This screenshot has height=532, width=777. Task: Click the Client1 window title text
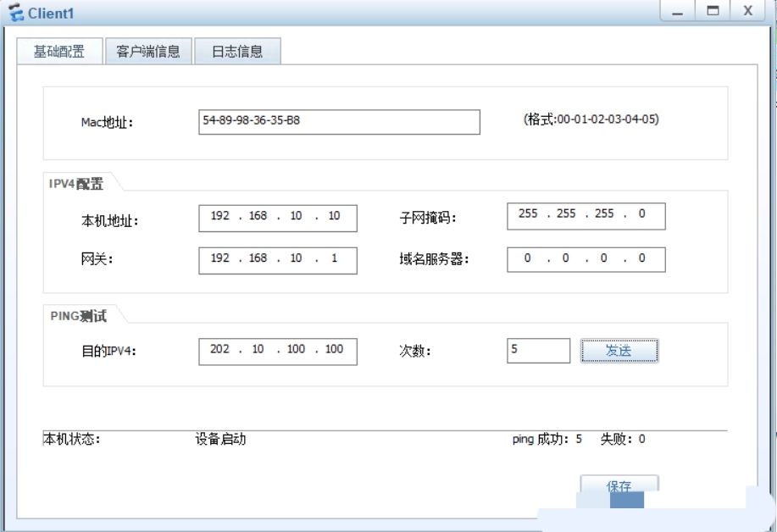tap(51, 14)
